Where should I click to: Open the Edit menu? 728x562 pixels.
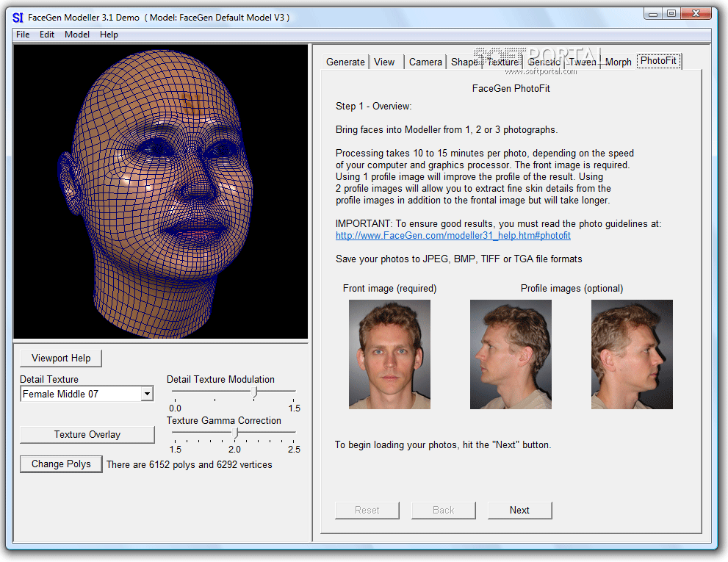47,35
